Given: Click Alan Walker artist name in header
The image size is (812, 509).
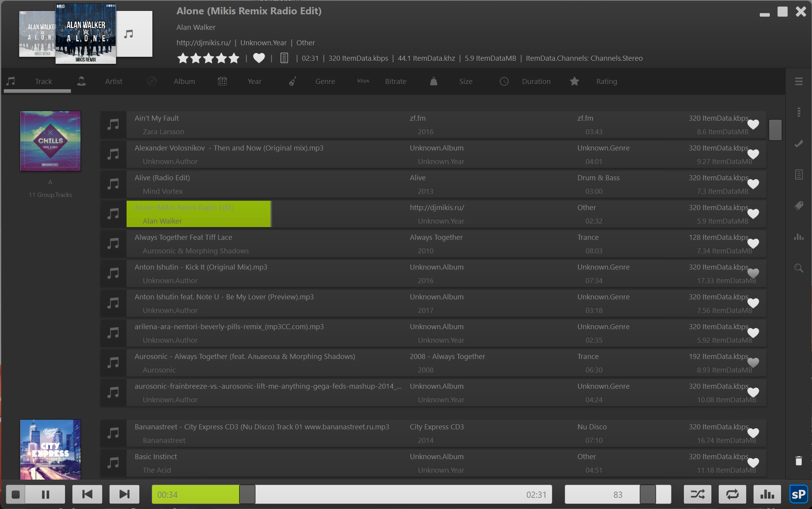Looking at the screenshot, I should click(196, 27).
